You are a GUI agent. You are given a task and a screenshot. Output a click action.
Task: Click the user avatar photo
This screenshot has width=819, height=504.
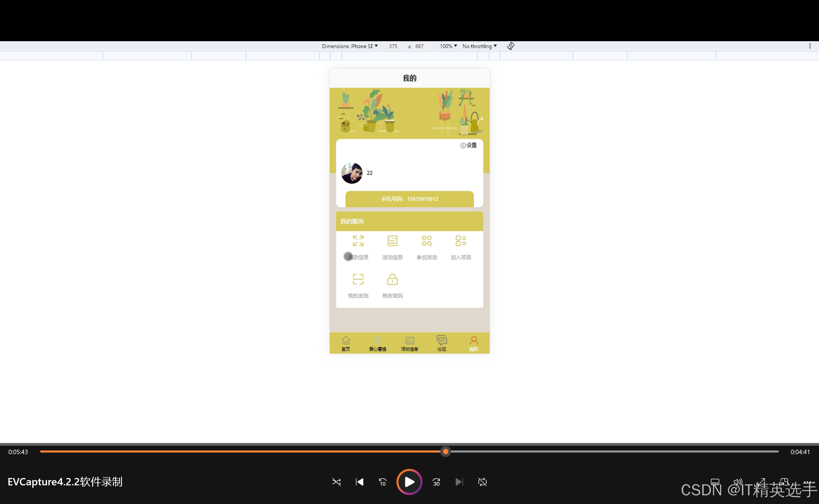click(352, 173)
